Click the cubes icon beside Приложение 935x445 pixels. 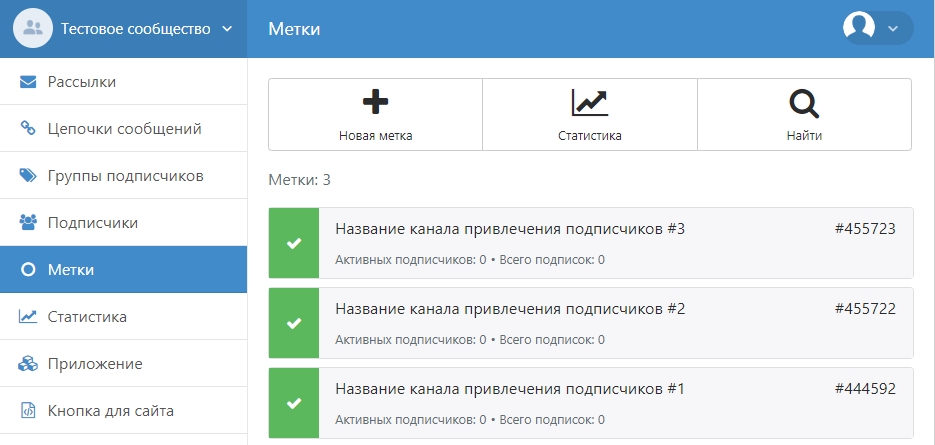28,364
